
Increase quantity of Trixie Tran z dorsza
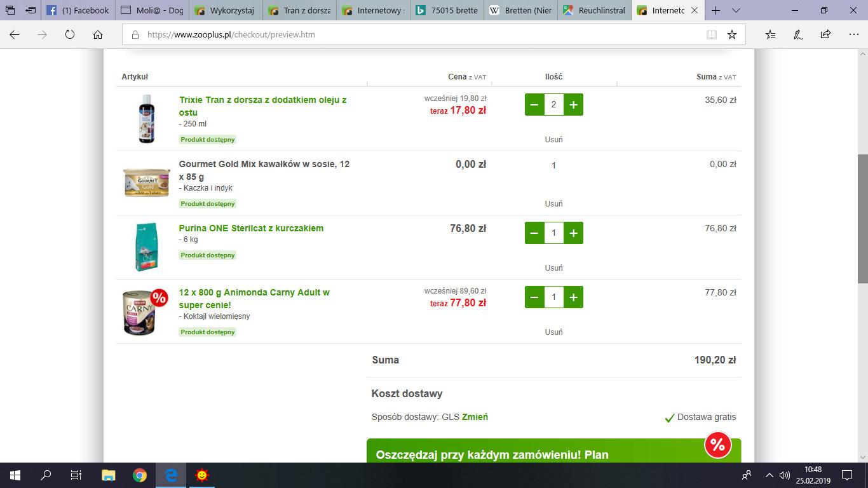[x=573, y=105]
